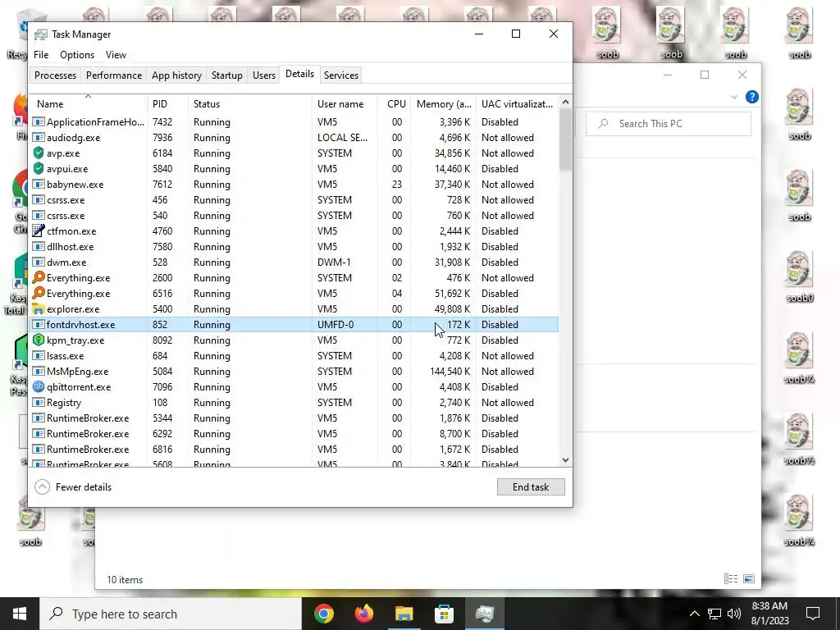Screen dimensions: 840x630
Task: Click the End task button
Action: [531, 487]
